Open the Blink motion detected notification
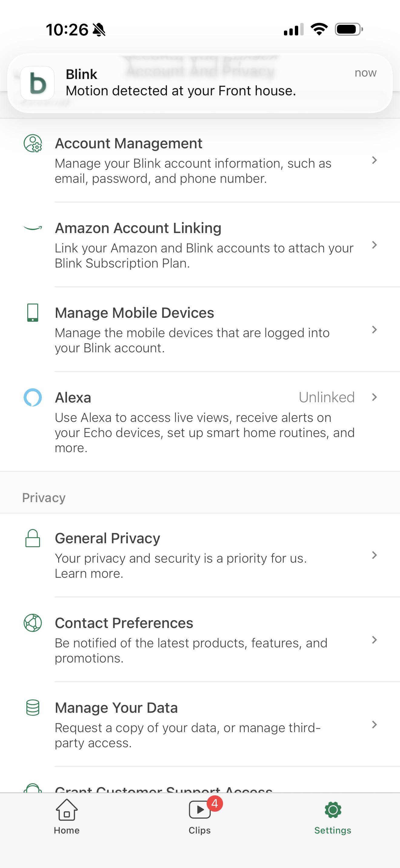This screenshot has width=400, height=868. pos(200,83)
